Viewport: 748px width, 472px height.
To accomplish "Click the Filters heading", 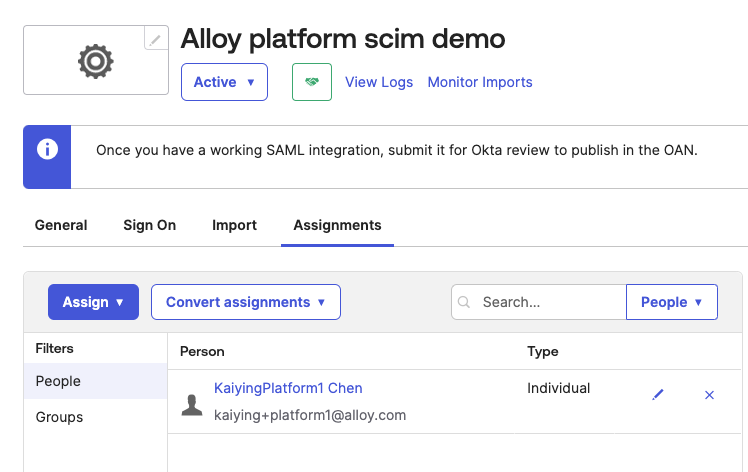I will click(54, 348).
